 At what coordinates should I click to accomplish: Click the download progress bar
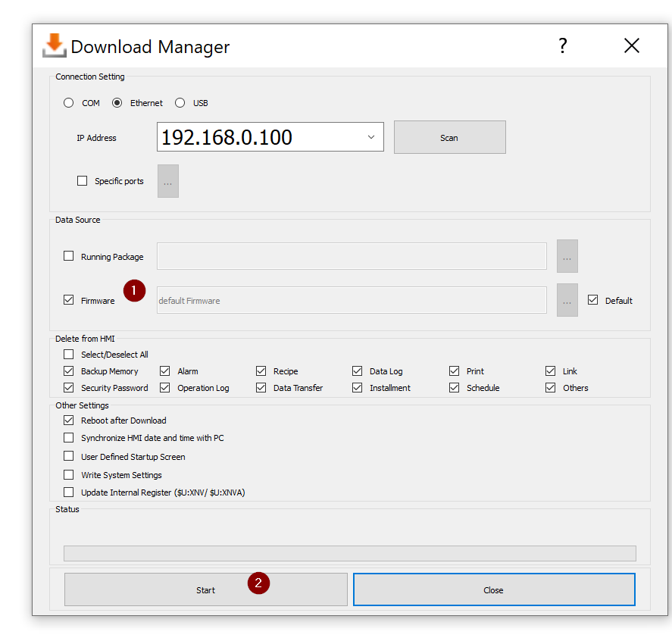349,553
